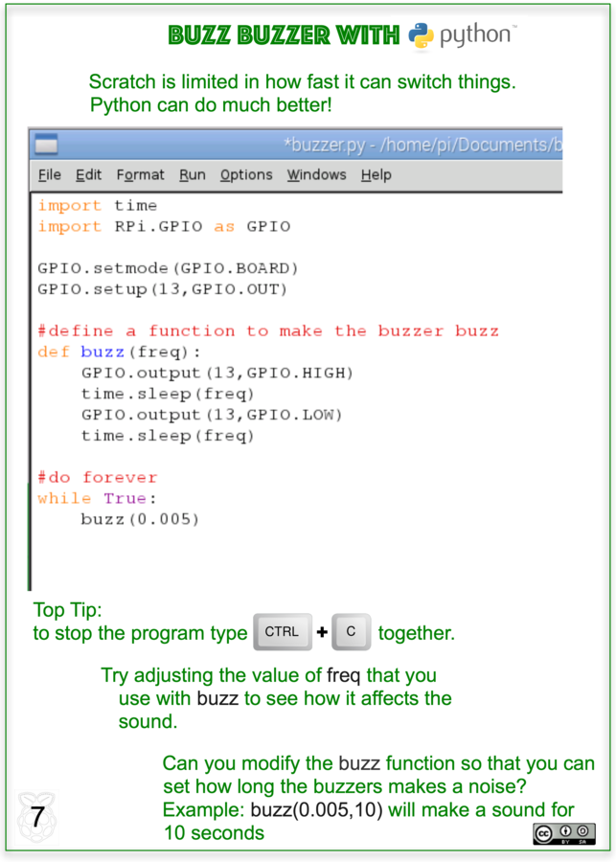
Task: Click the 'def buzz(freq):' line
Action: pyautogui.click(x=120, y=352)
